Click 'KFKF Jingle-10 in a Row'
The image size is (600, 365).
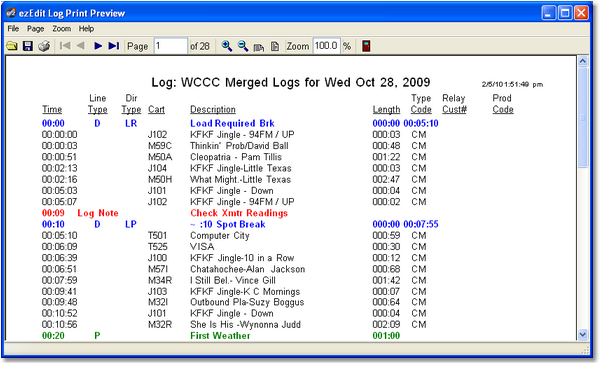click(x=242, y=258)
